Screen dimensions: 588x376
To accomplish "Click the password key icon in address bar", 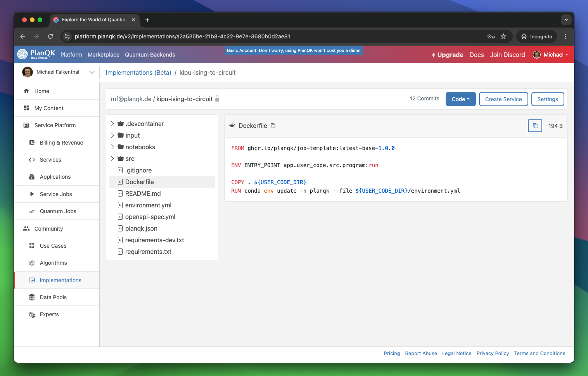I will 491,36.
